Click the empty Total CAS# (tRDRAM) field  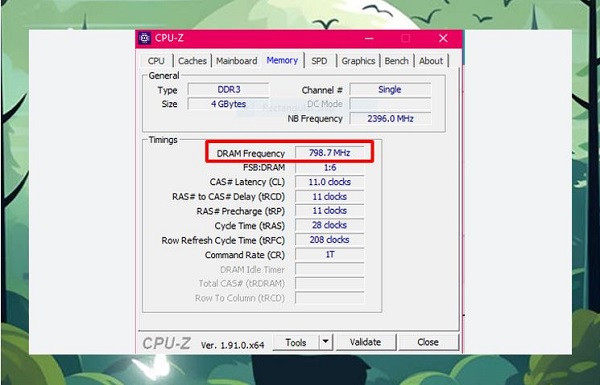[x=329, y=283]
